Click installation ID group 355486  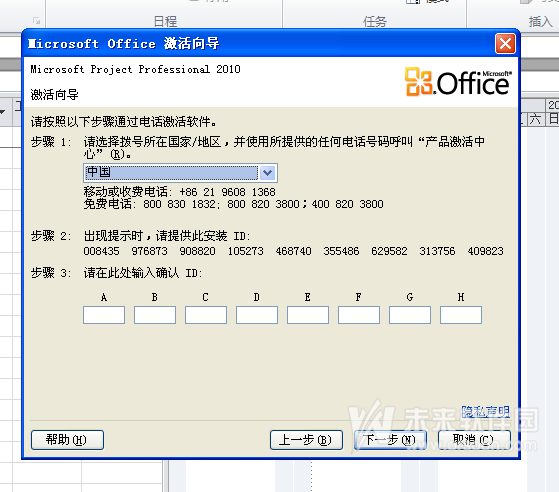coord(341,251)
